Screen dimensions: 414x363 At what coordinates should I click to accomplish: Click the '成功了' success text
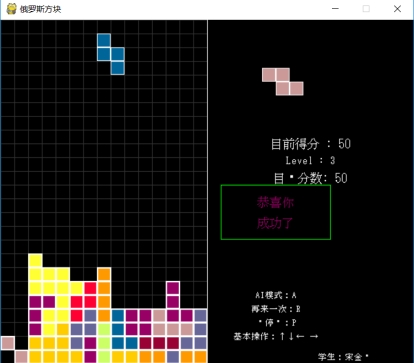coord(275,223)
